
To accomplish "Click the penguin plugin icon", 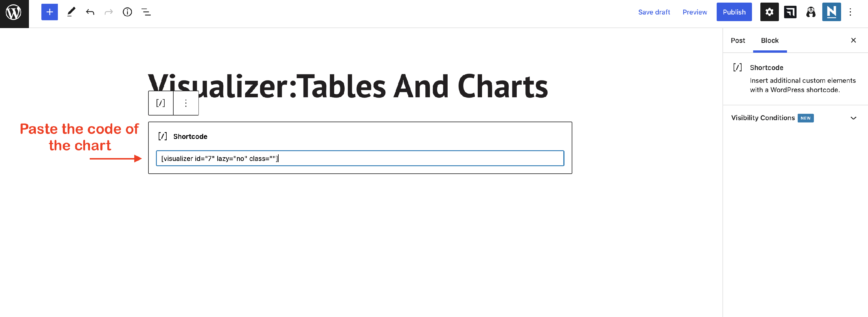I will click(x=810, y=12).
